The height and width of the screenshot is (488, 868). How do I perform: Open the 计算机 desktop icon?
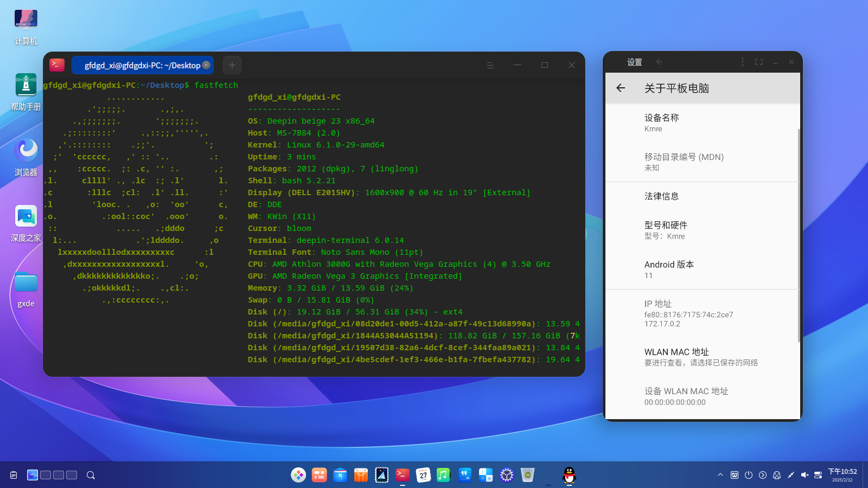click(26, 27)
